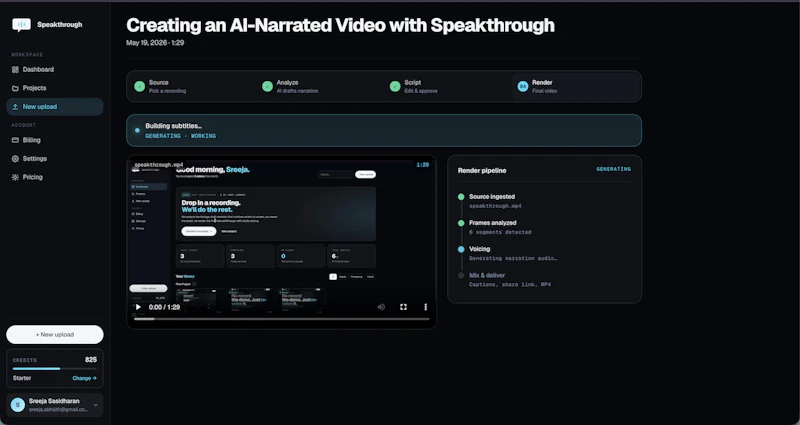This screenshot has width=800, height=425.
Task: Select New upload in sidebar menu
Action: [55, 107]
